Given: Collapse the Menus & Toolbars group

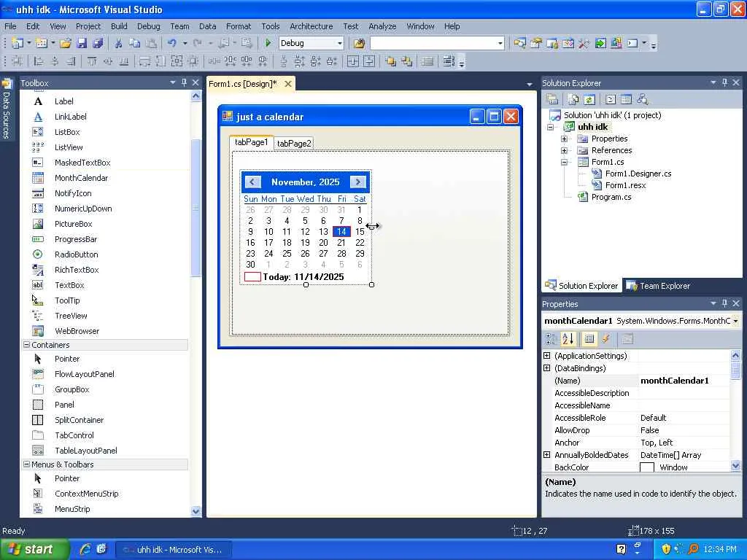Looking at the screenshot, I should click(x=27, y=464).
